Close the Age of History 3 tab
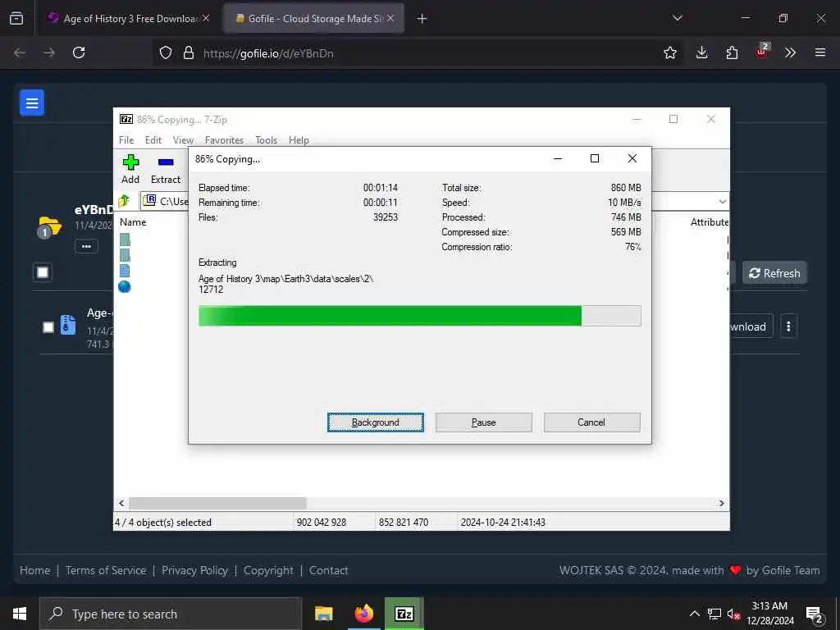 (206, 18)
